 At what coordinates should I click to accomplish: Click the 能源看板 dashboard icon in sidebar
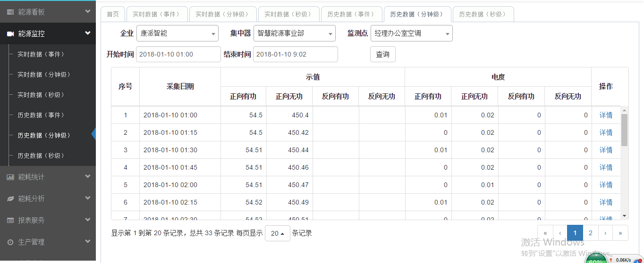tap(10, 12)
